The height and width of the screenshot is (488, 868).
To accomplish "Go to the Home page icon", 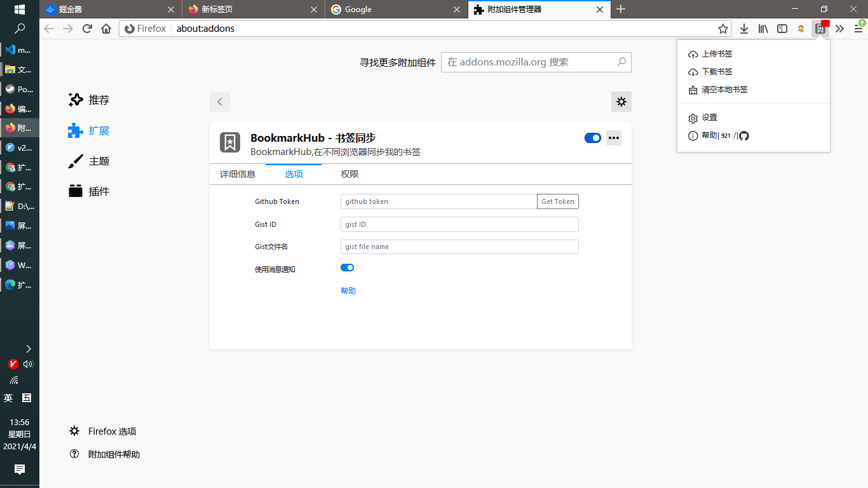I will pos(107,29).
